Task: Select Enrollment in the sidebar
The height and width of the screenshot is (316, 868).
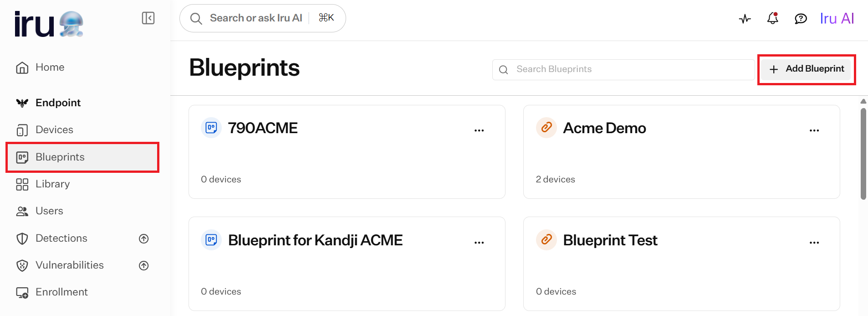Action: click(x=82, y=292)
